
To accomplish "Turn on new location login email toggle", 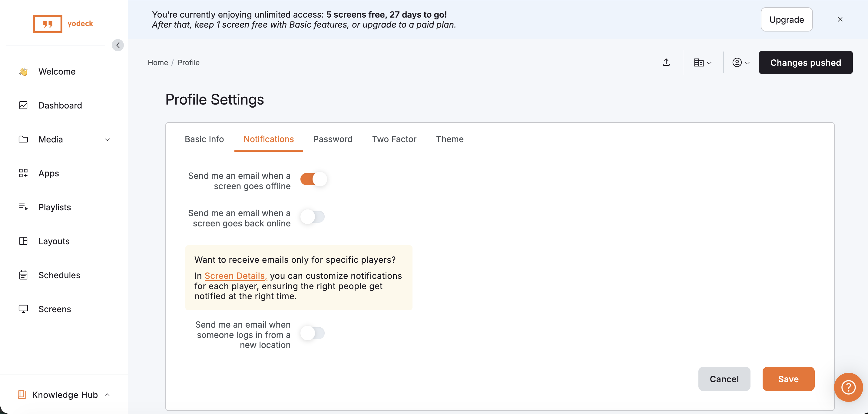I will [313, 333].
